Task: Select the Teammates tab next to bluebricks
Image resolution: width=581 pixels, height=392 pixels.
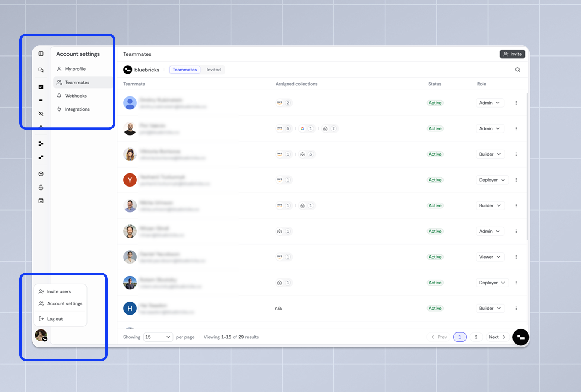Action: 185,70
